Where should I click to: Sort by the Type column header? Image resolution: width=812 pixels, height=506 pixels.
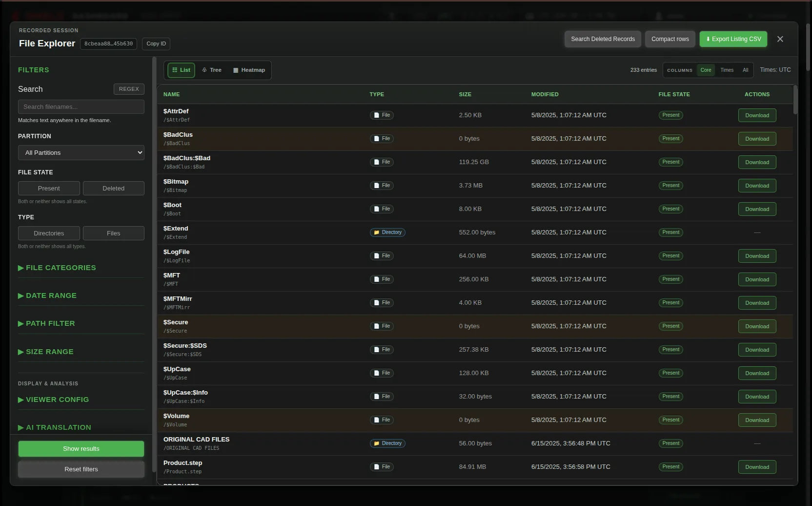point(377,95)
